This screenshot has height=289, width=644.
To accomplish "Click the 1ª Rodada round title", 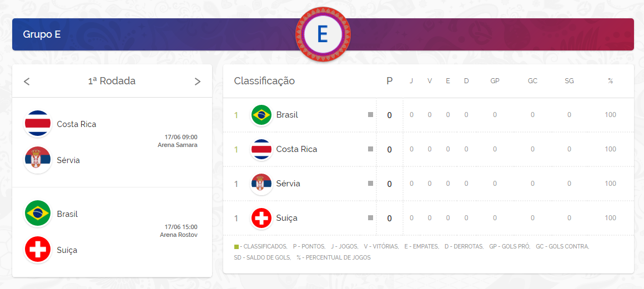I will click(x=112, y=81).
